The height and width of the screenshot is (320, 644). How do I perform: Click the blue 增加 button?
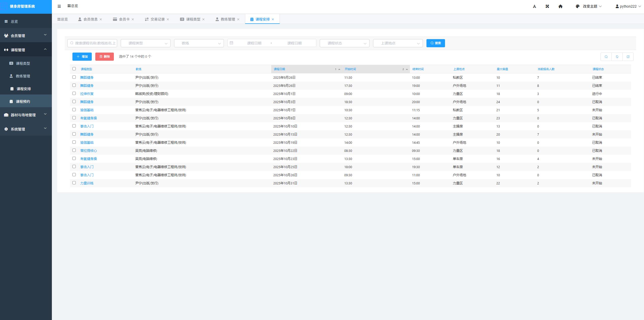[x=82, y=57]
